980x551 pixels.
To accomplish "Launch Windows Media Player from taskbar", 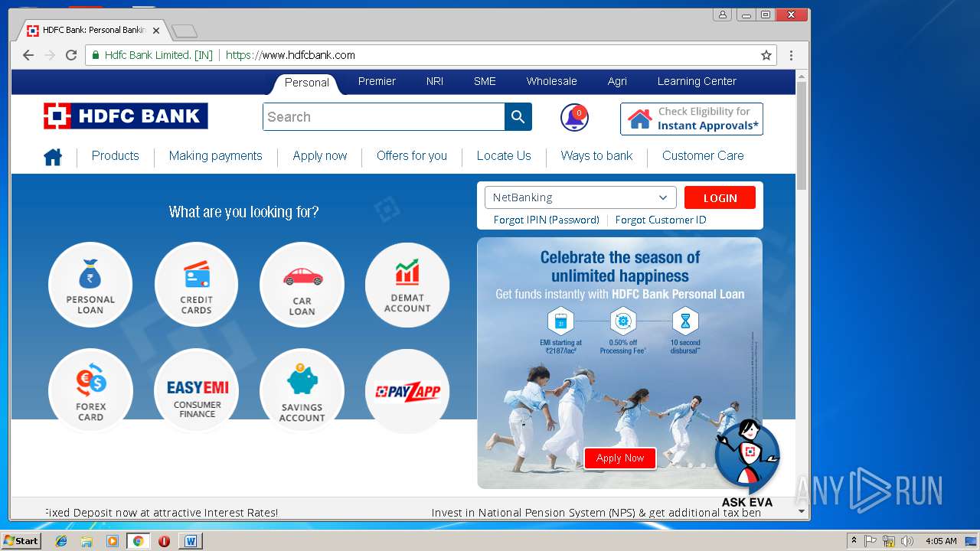I will (x=113, y=541).
